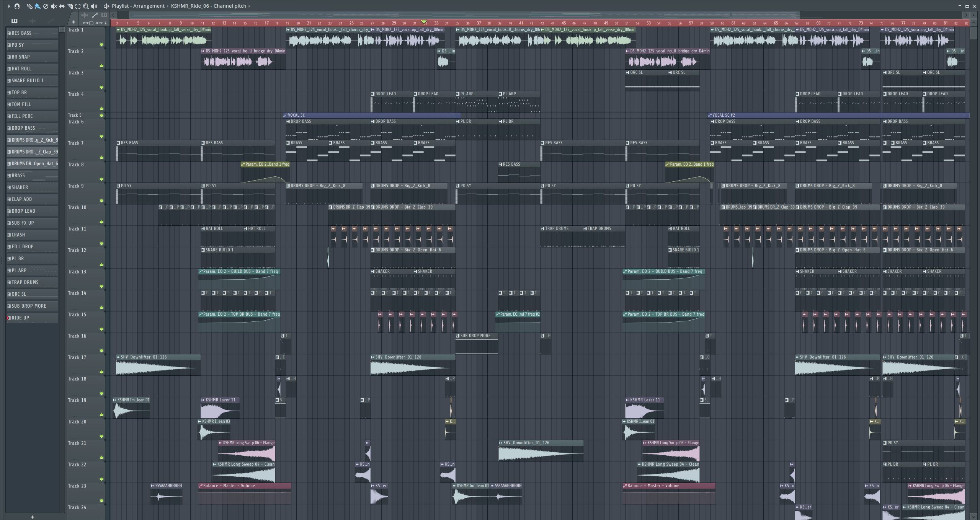Viewport: 980px width, 520px height.
Task: Select TRAP DRUMS pattern in picker
Action: click(33, 282)
